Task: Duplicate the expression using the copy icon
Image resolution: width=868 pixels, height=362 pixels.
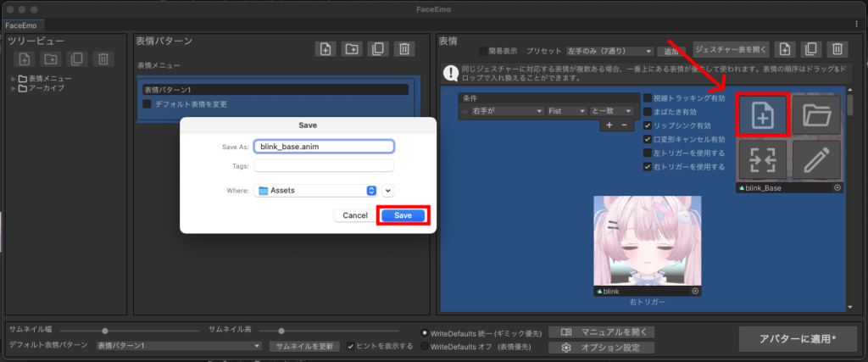Action: (810, 49)
